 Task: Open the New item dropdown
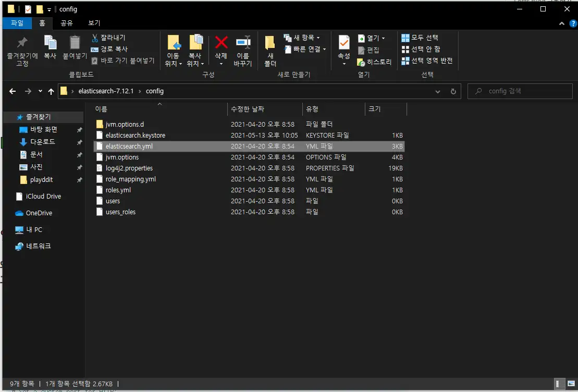tap(302, 38)
